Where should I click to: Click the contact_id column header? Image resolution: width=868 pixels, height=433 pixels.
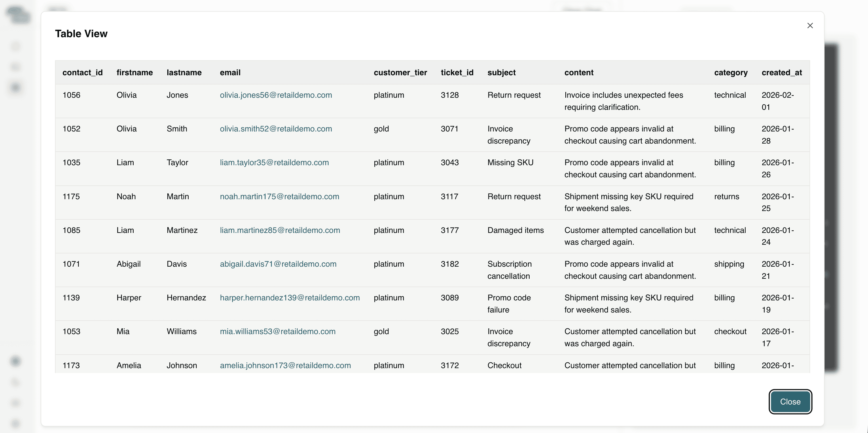tap(82, 73)
